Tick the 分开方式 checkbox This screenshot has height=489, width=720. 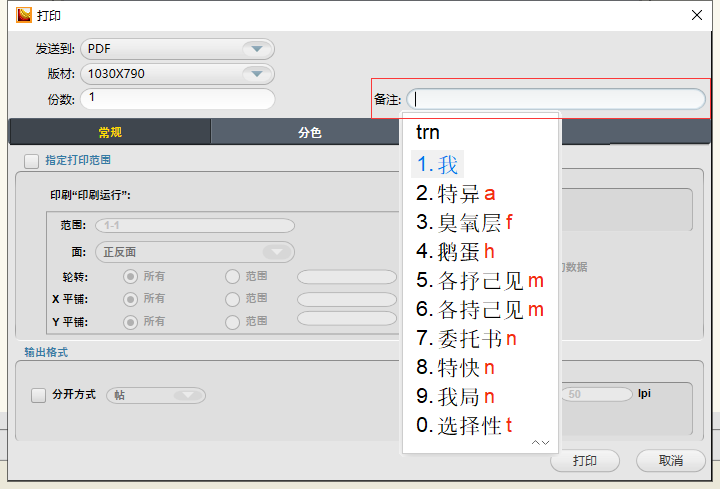(x=39, y=395)
